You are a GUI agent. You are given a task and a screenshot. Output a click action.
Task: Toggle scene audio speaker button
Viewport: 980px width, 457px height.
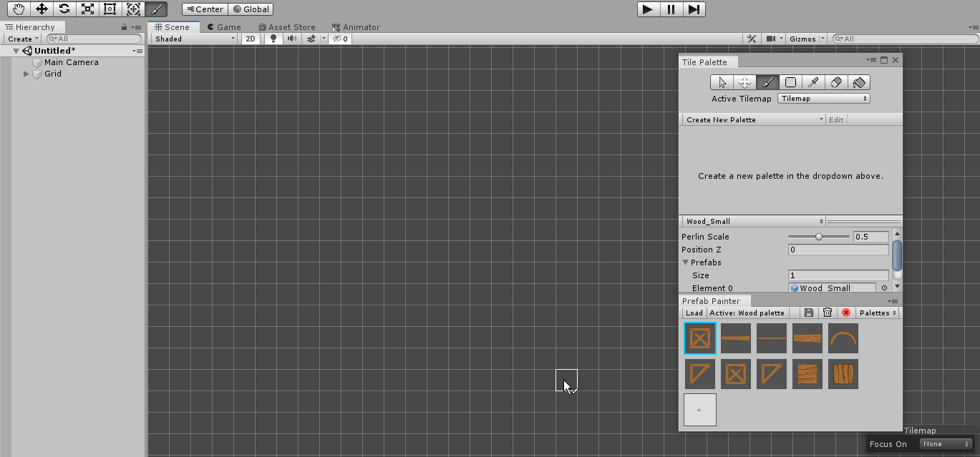[x=291, y=39]
